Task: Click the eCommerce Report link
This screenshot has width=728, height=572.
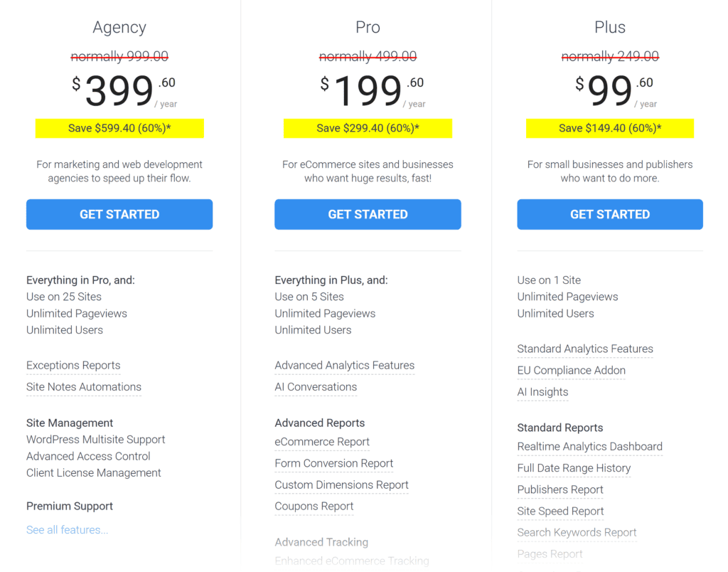Action: pos(321,442)
